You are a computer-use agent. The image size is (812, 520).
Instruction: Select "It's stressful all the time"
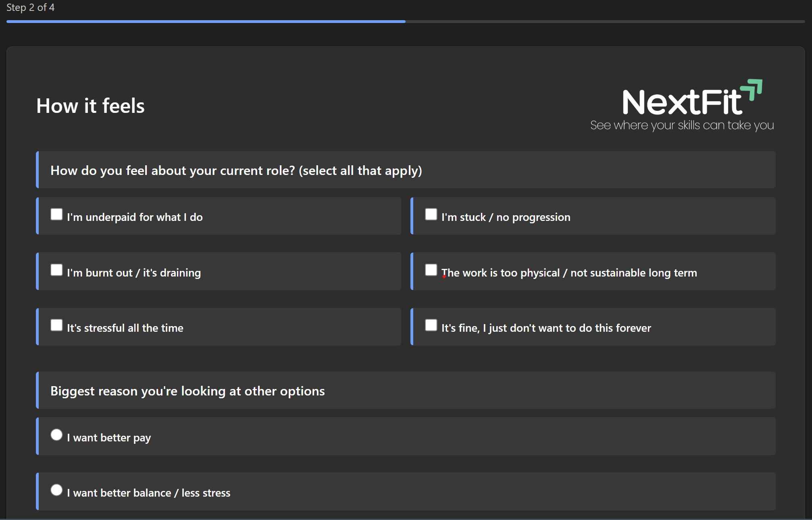coord(56,325)
